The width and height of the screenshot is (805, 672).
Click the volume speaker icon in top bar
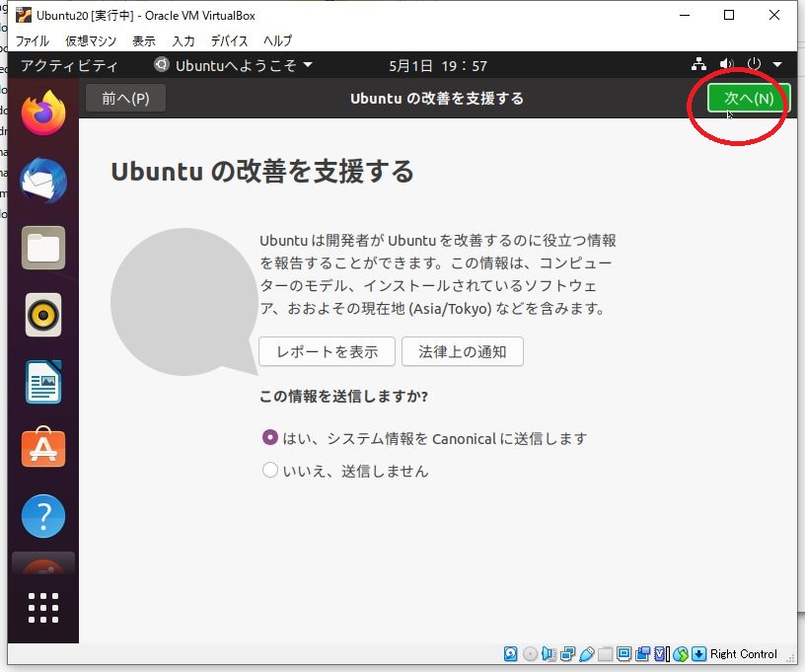tap(726, 64)
